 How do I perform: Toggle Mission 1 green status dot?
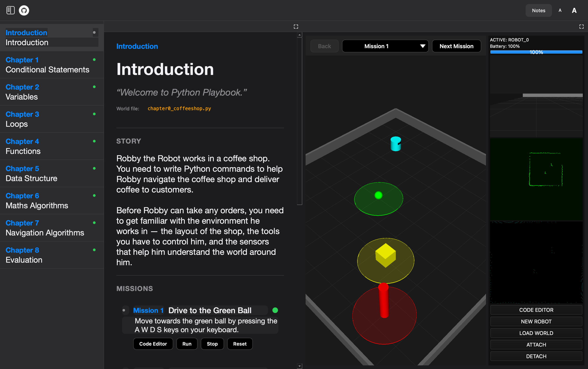(275, 310)
